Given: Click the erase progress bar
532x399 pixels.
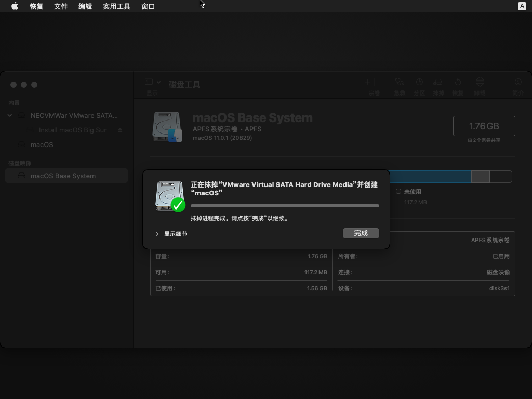Looking at the screenshot, I should (285, 206).
